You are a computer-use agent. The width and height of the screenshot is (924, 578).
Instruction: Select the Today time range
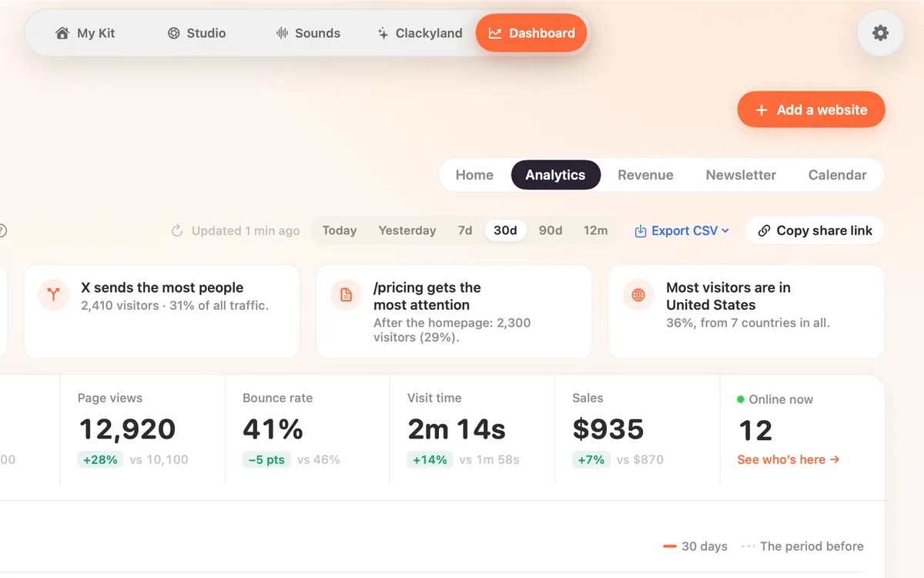340,230
